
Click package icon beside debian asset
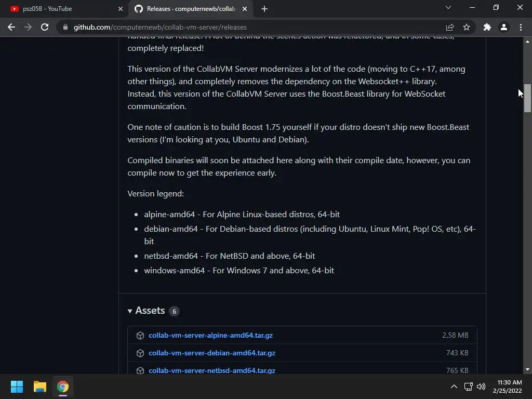(x=140, y=353)
